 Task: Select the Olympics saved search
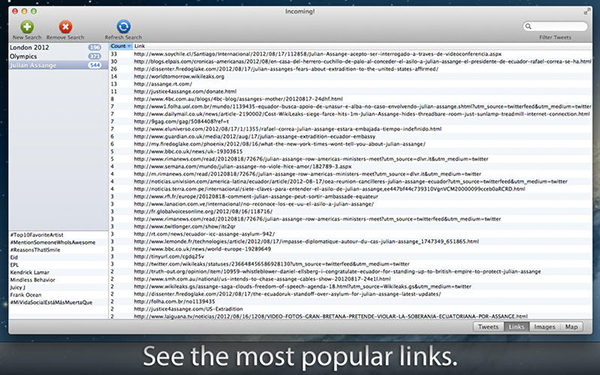click(x=58, y=56)
